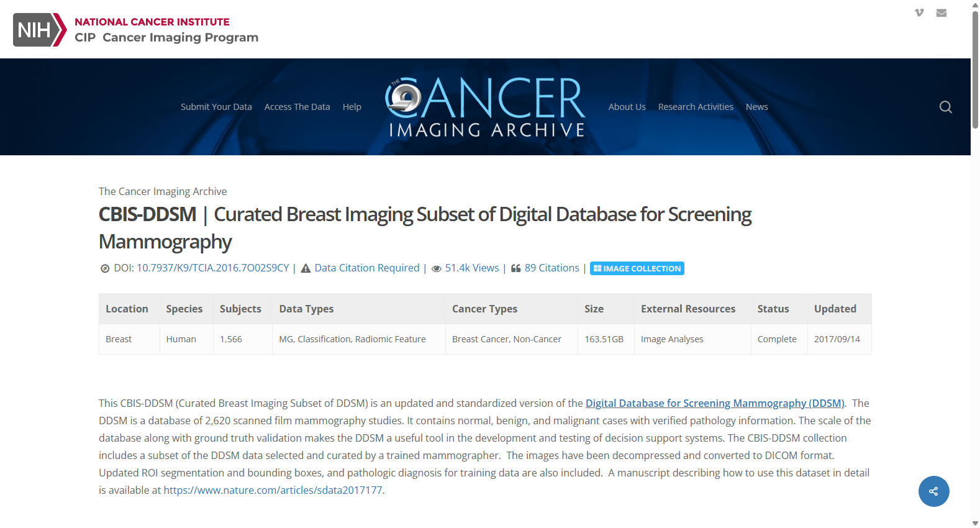Click the NIH logo
This screenshot has width=980, height=528.
tap(40, 30)
